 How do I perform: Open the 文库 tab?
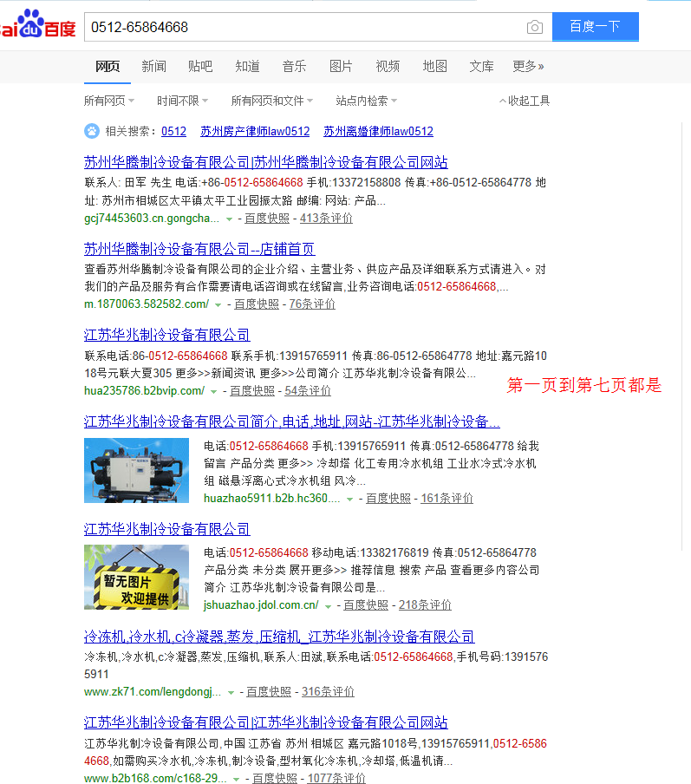[481, 66]
